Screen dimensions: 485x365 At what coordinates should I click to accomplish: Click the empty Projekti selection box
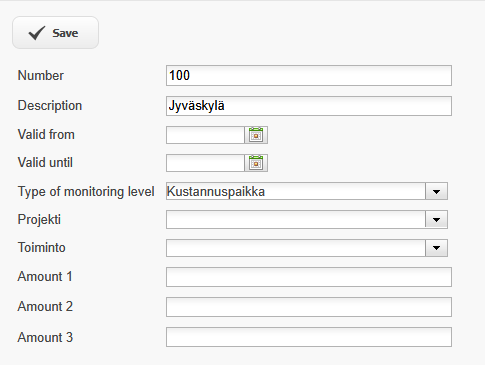click(x=296, y=220)
